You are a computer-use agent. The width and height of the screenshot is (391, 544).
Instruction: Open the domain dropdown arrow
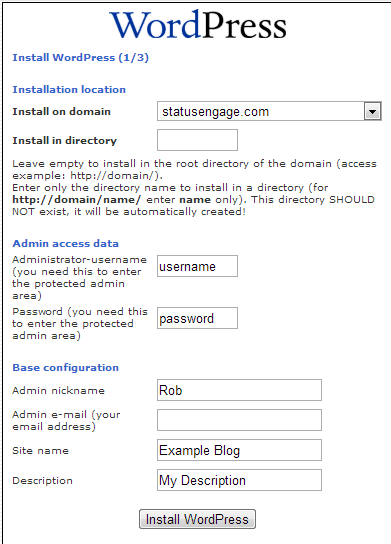(373, 111)
